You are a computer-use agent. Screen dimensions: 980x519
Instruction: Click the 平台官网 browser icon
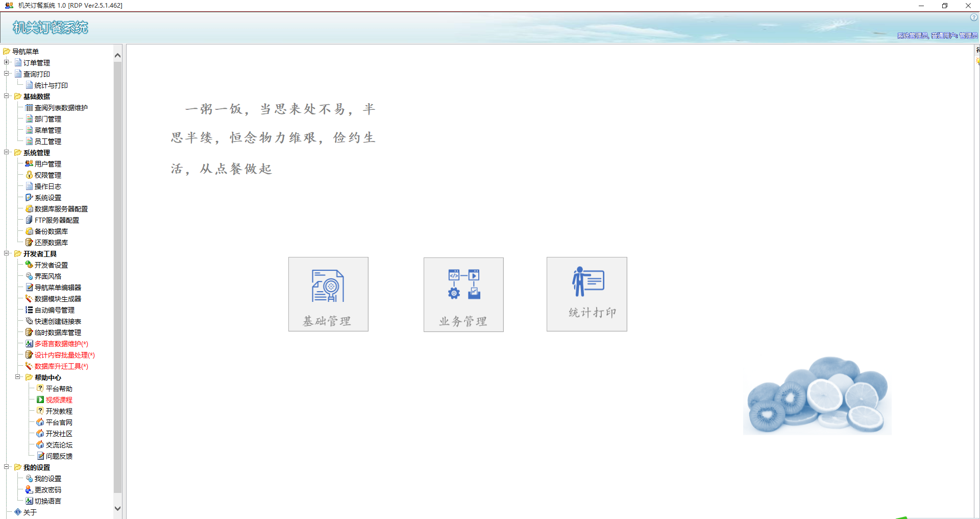[40, 422]
